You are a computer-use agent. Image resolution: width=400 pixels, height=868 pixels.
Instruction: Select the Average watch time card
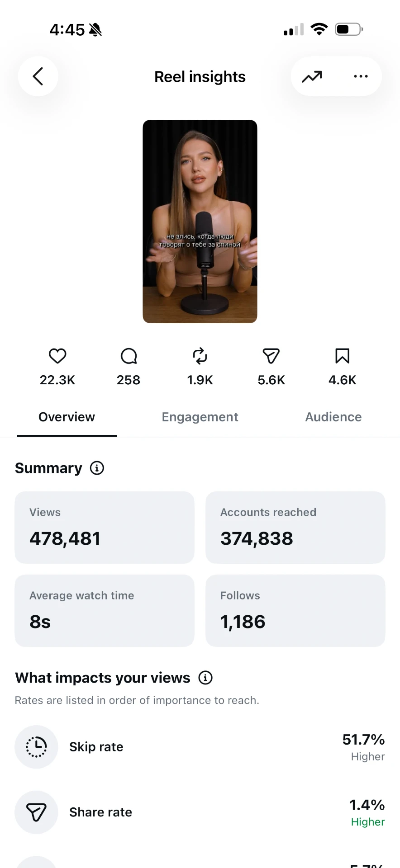tap(105, 611)
